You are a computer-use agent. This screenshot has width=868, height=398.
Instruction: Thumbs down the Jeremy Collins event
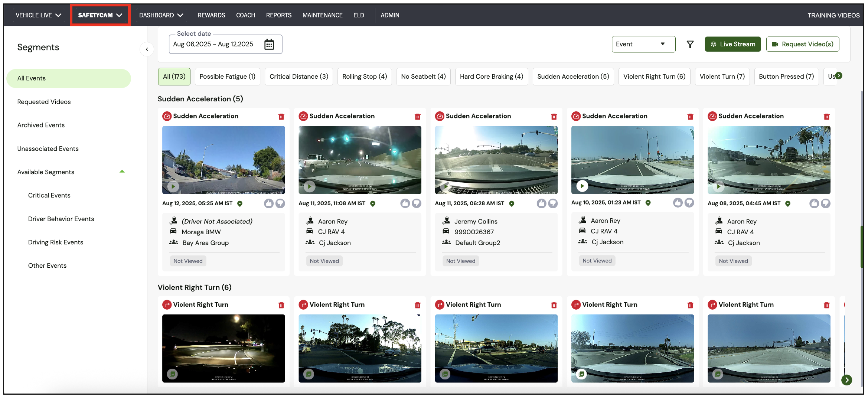point(553,203)
